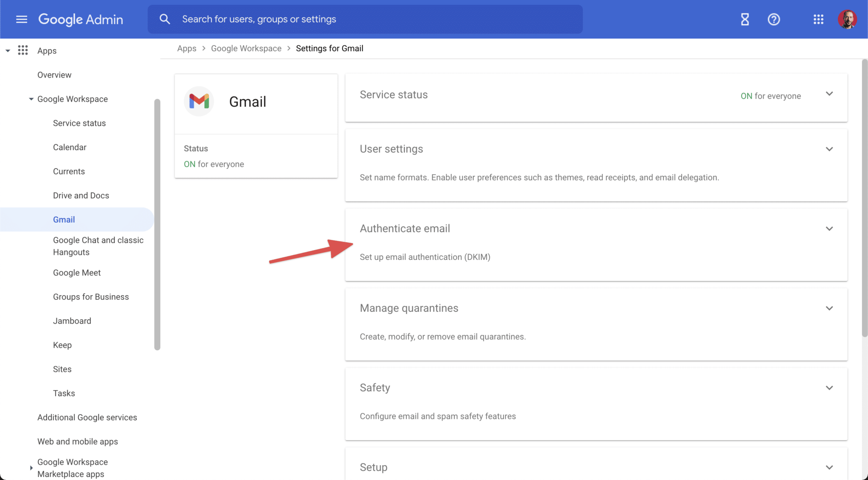Select Google Workspace in sidebar

[x=72, y=99]
